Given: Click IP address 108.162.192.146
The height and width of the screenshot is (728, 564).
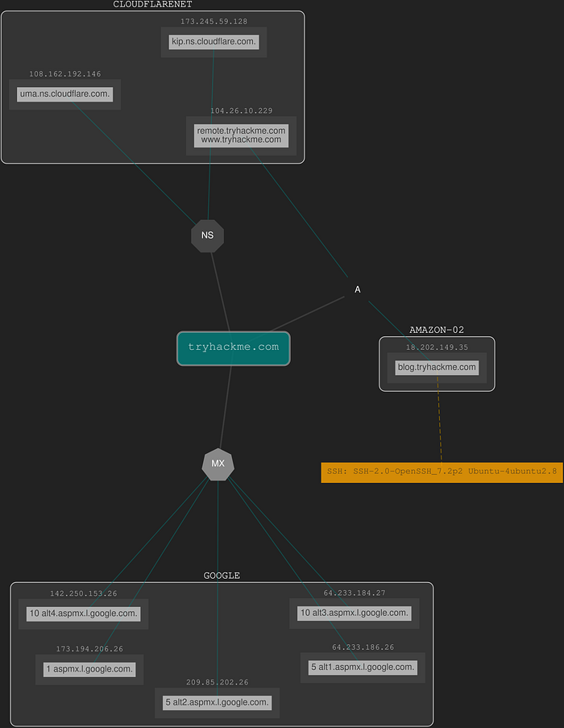Looking at the screenshot, I should tap(65, 74).
